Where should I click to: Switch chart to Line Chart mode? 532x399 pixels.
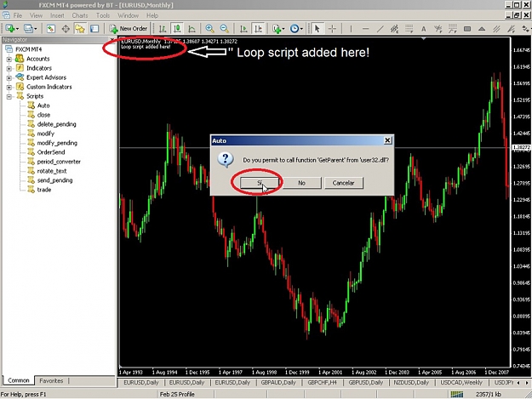[x=192, y=29]
